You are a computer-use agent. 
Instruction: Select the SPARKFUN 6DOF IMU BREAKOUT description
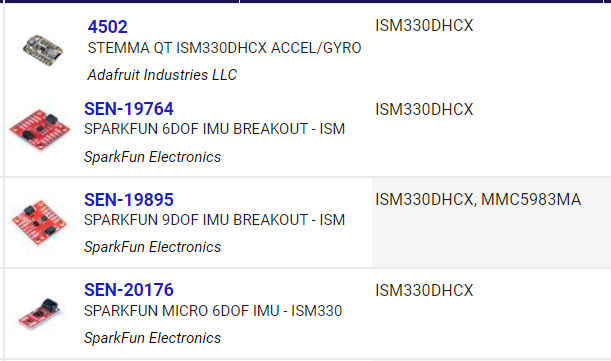215,129
